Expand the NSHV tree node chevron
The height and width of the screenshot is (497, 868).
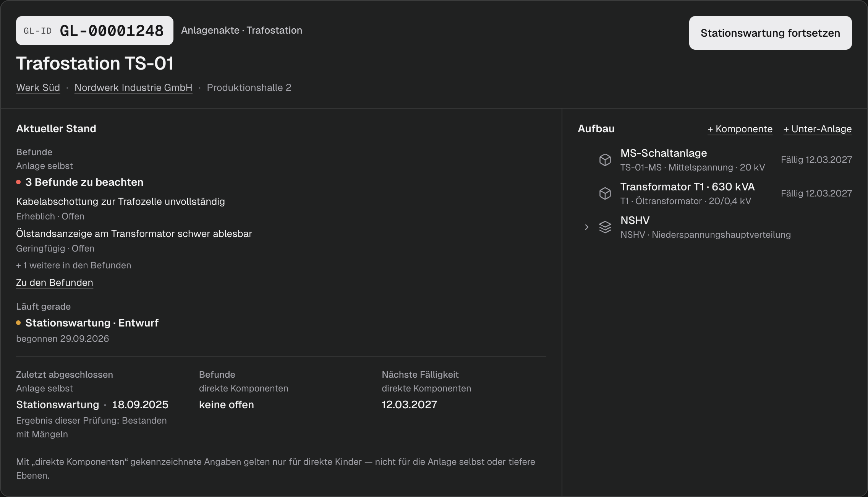tap(587, 227)
